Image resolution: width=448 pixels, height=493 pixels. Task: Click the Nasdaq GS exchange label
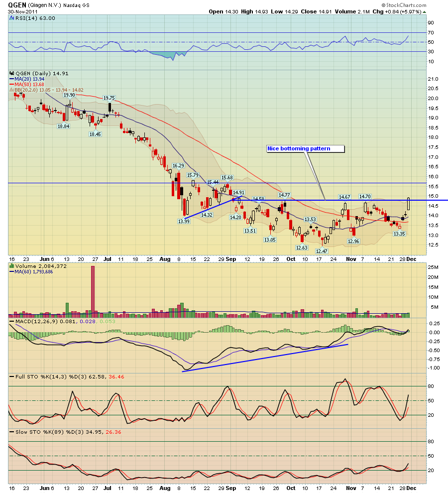(76, 5)
